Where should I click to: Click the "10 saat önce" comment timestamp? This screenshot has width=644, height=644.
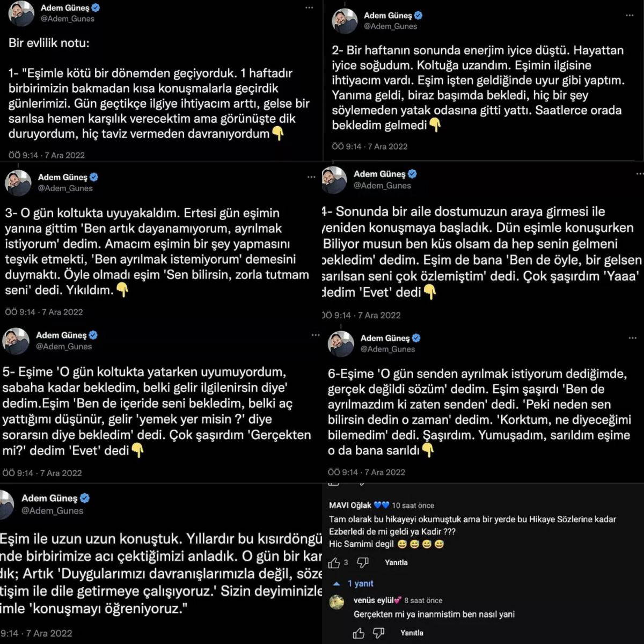pyautogui.click(x=413, y=506)
